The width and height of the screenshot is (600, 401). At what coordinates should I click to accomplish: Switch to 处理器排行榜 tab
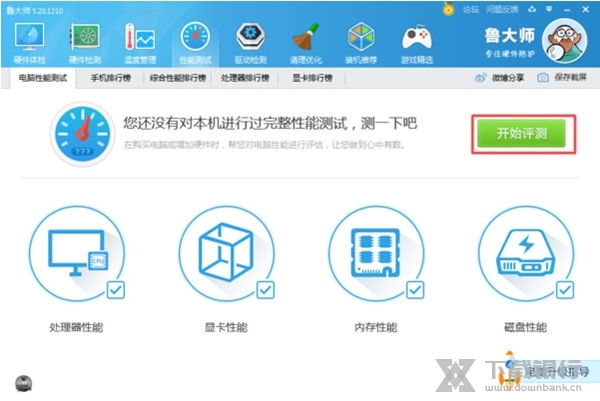point(245,78)
